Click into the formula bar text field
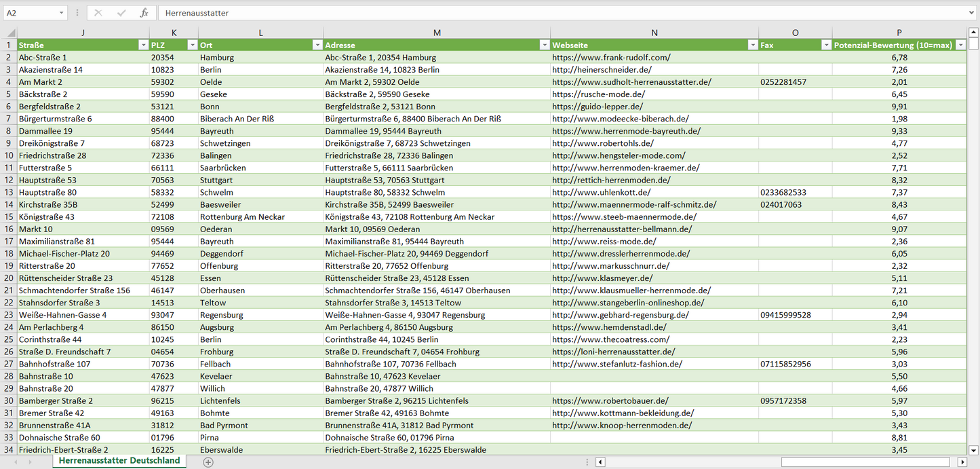 [x=543, y=13]
